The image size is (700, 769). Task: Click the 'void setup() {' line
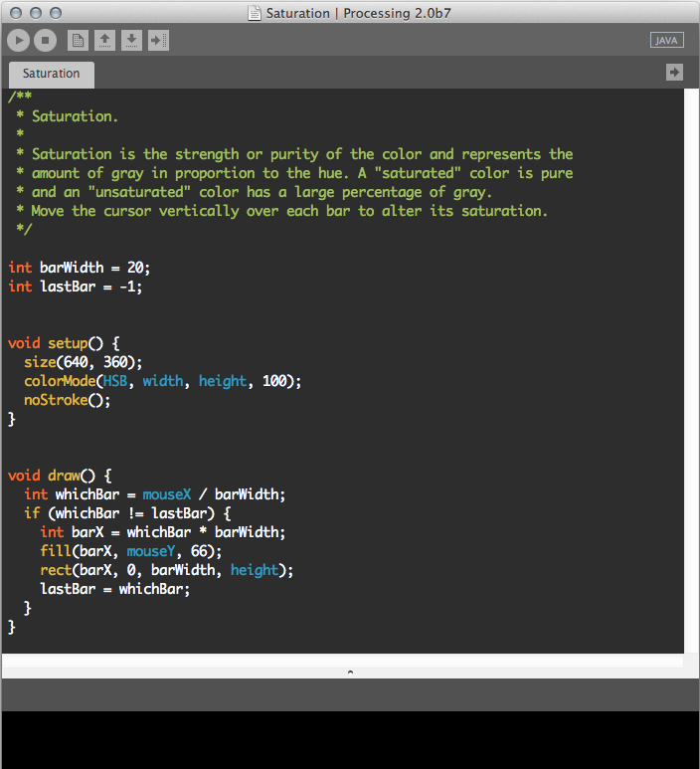pyautogui.click(x=64, y=343)
